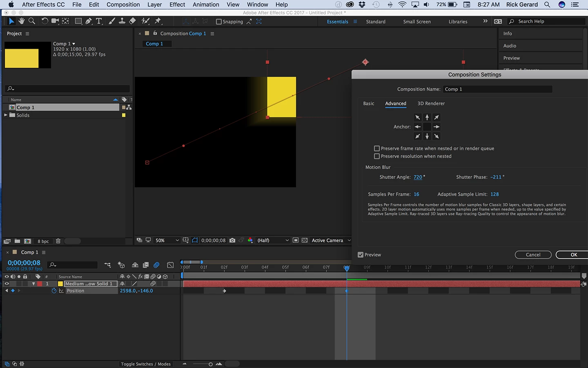Select the Puppet Pin tool
Viewport: 588px width, 368px height.
pyautogui.click(x=158, y=21)
